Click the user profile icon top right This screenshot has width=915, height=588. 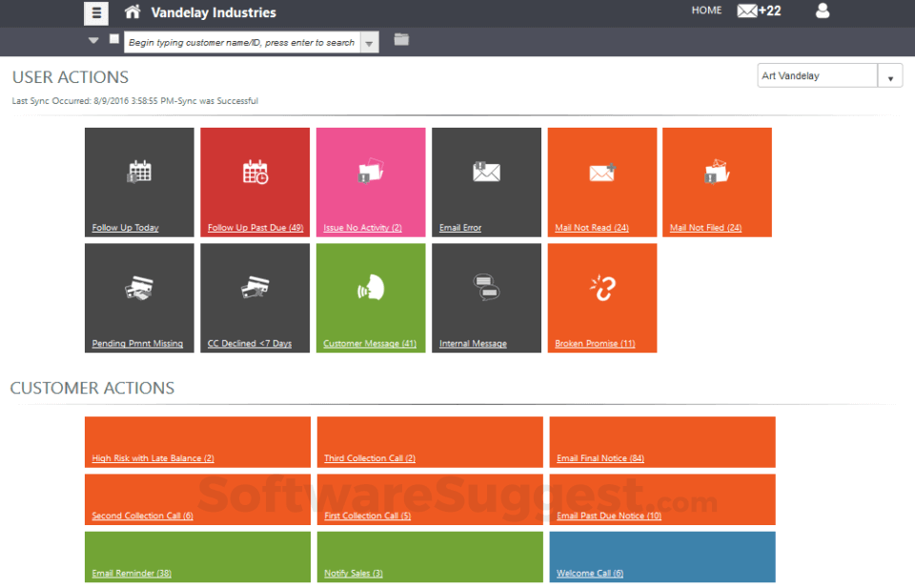pos(822,12)
